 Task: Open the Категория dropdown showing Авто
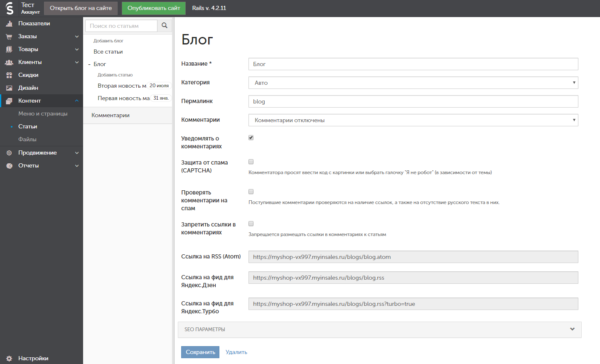click(x=413, y=83)
